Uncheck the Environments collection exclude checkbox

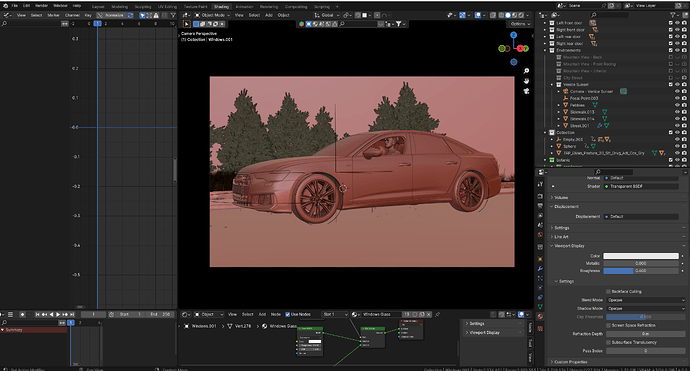coord(671,50)
